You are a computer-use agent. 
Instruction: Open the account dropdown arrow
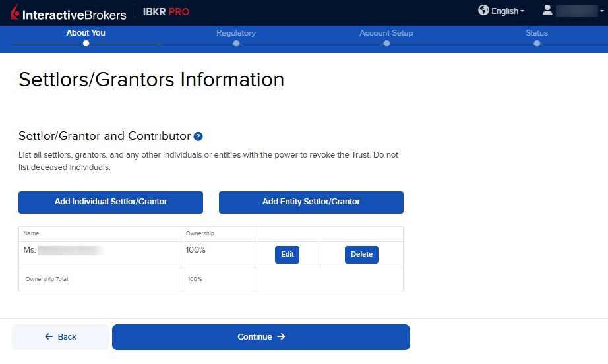click(602, 11)
